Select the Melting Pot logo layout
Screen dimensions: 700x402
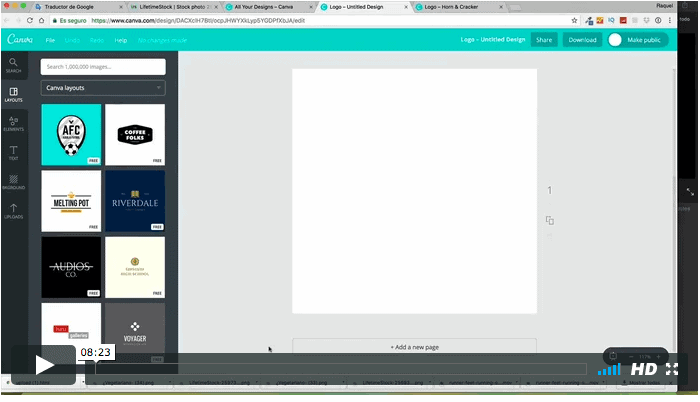[x=71, y=201]
